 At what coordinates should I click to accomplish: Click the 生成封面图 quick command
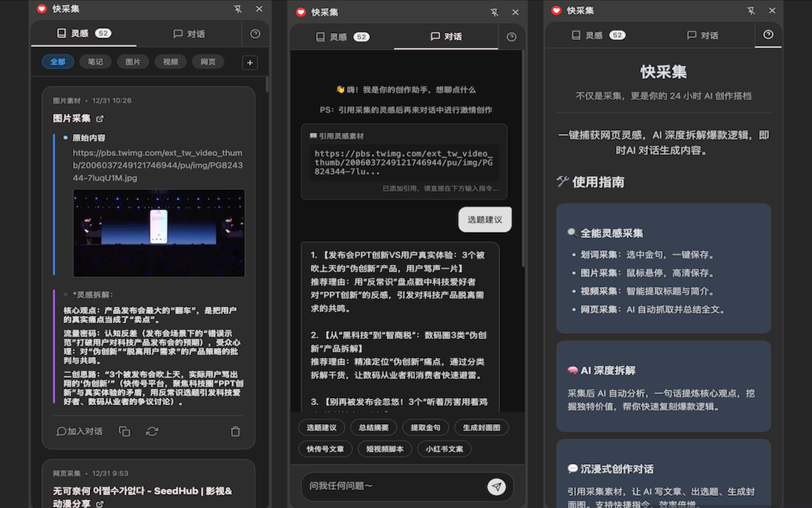coord(481,427)
